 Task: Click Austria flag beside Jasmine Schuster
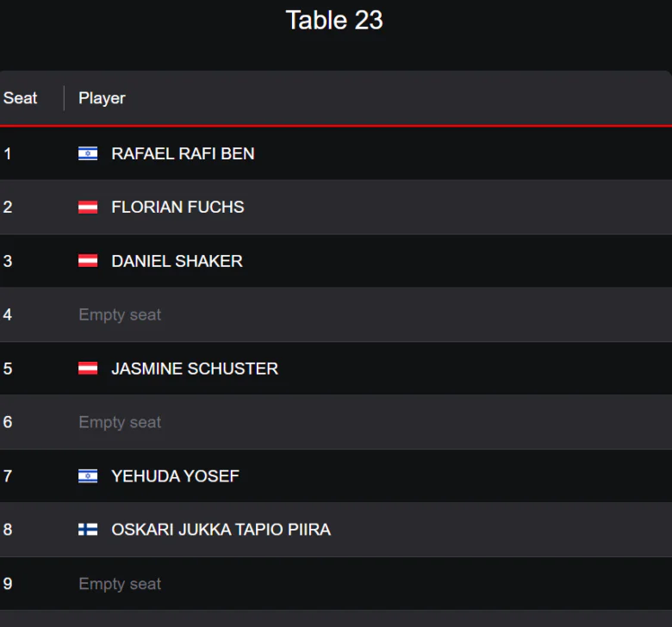tap(88, 369)
